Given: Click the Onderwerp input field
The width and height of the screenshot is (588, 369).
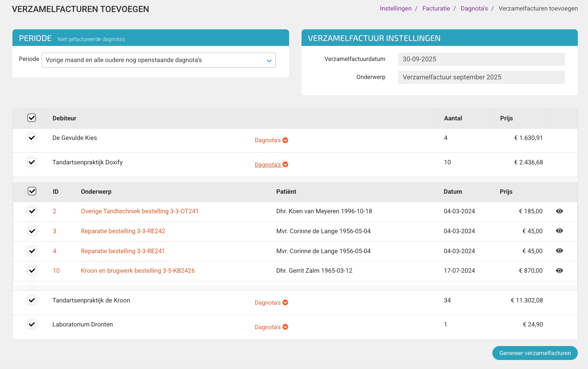Looking at the screenshot, I should pos(481,77).
